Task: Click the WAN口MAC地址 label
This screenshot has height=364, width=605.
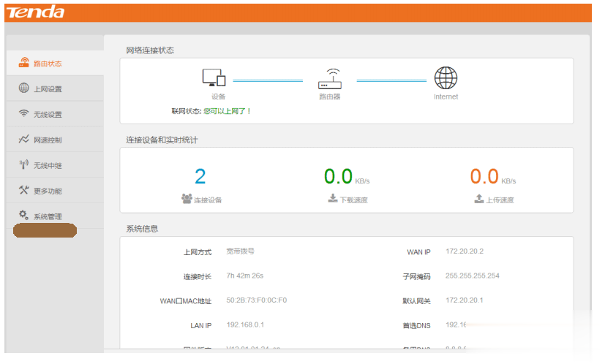Action: pyautogui.click(x=186, y=301)
